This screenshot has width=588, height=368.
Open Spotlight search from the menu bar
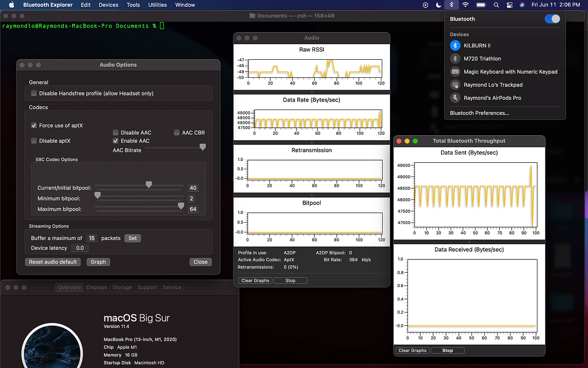[497, 5]
